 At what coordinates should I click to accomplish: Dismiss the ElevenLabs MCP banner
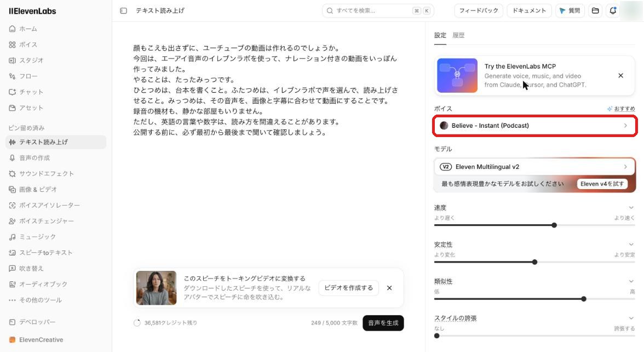(x=620, y=76)
